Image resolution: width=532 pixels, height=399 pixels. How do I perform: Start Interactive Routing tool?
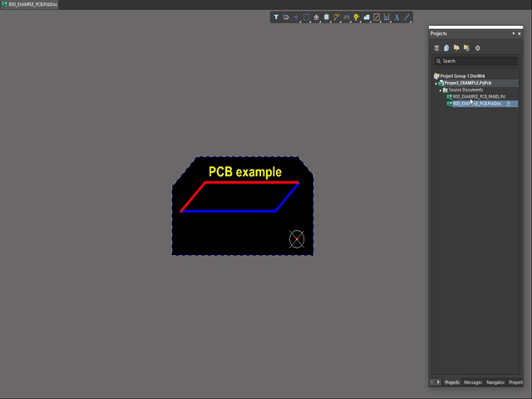pos(336,17)
